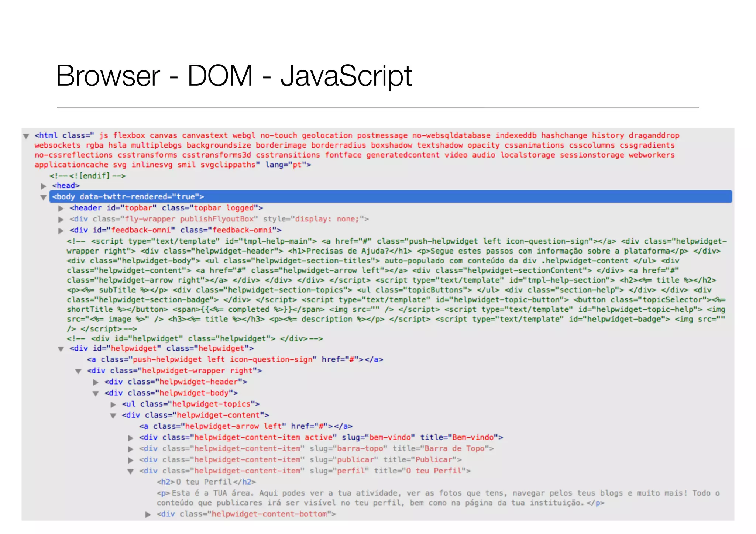Select the helpwidget-content-bottom div row
The width and height of the screenshot is (756, 534).
click(247, 514)
